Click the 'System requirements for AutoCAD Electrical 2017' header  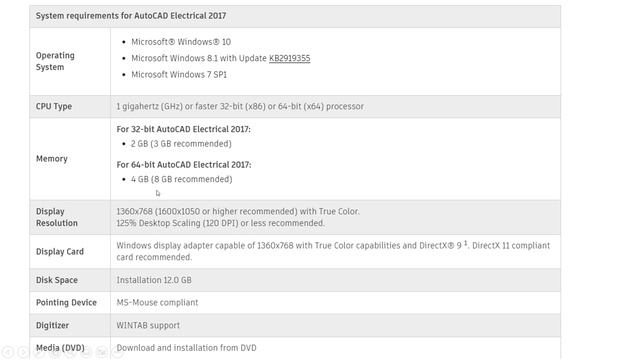point(131,16)
